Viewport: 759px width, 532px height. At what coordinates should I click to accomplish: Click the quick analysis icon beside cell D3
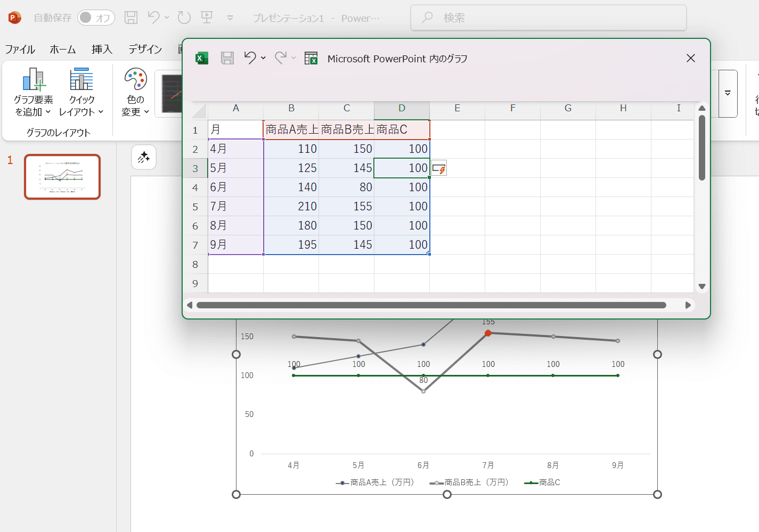(439, 169)
